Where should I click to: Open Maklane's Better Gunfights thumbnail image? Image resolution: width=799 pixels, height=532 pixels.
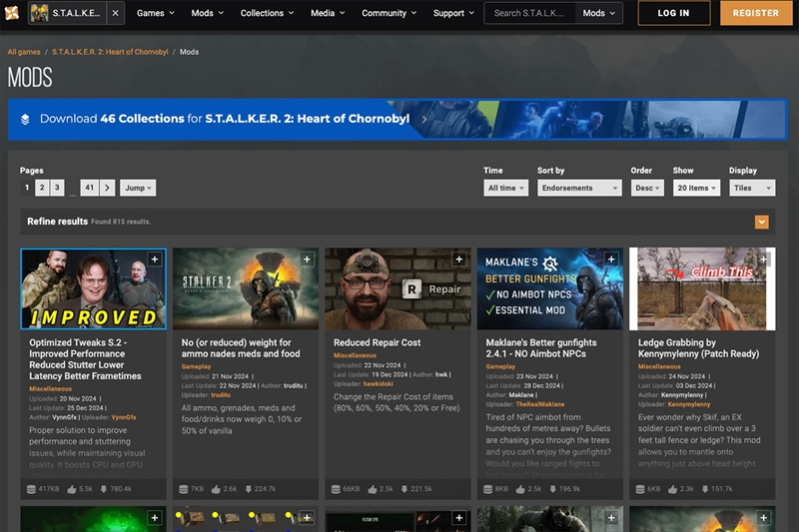click(550, 288)
